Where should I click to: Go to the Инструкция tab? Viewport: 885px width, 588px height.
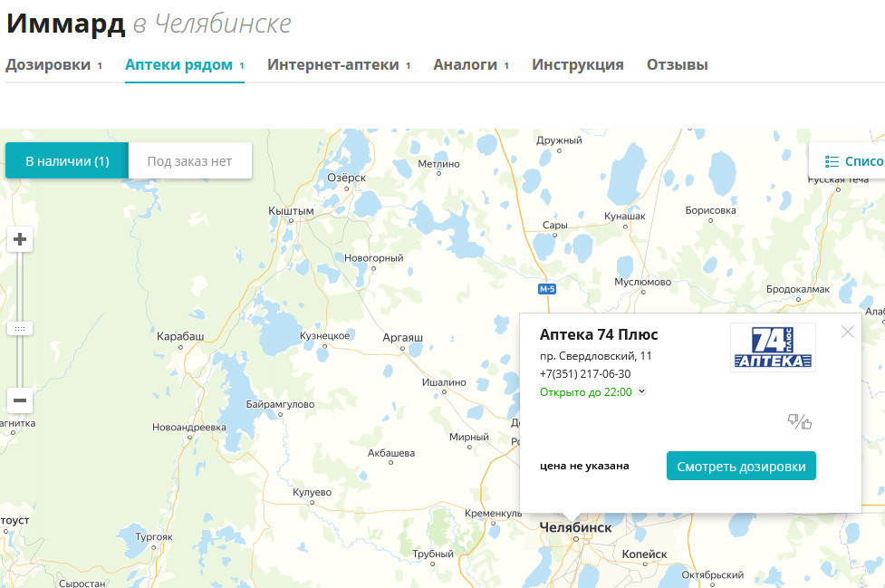pos(577,65)
